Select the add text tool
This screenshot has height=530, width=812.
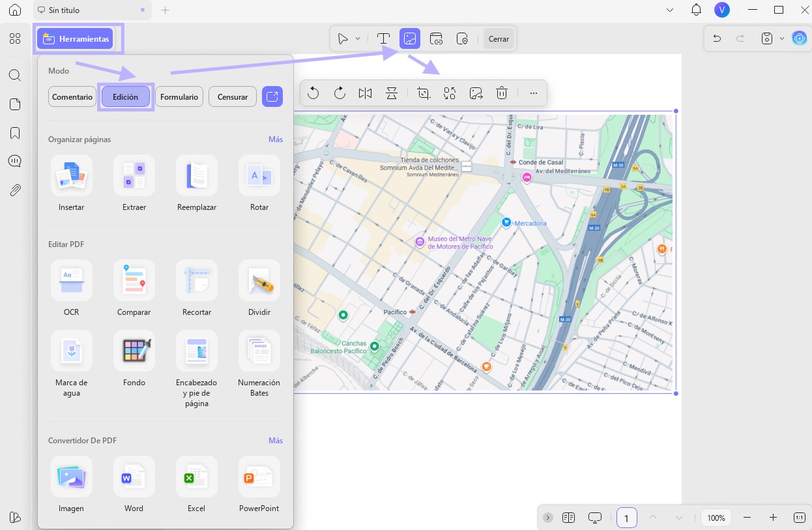384,39
